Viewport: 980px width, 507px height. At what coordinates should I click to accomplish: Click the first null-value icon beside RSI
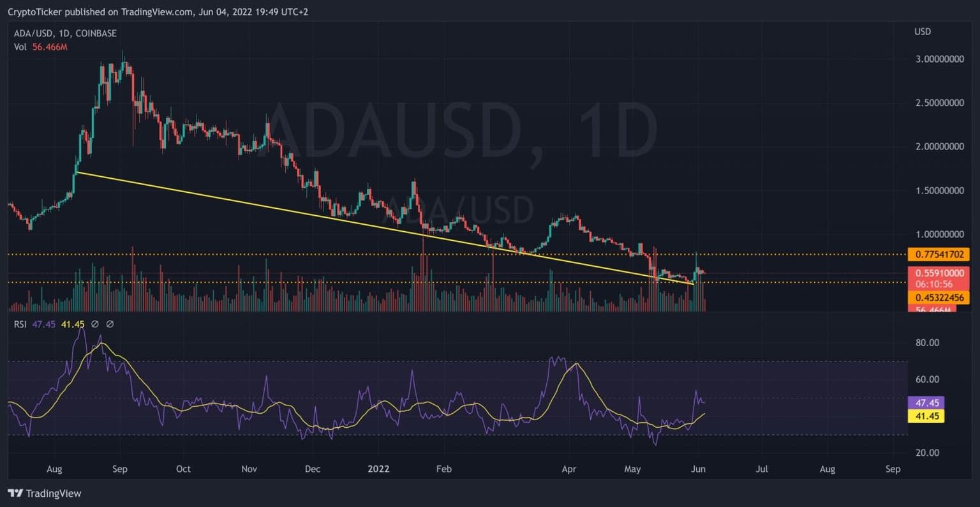(95, 324)
